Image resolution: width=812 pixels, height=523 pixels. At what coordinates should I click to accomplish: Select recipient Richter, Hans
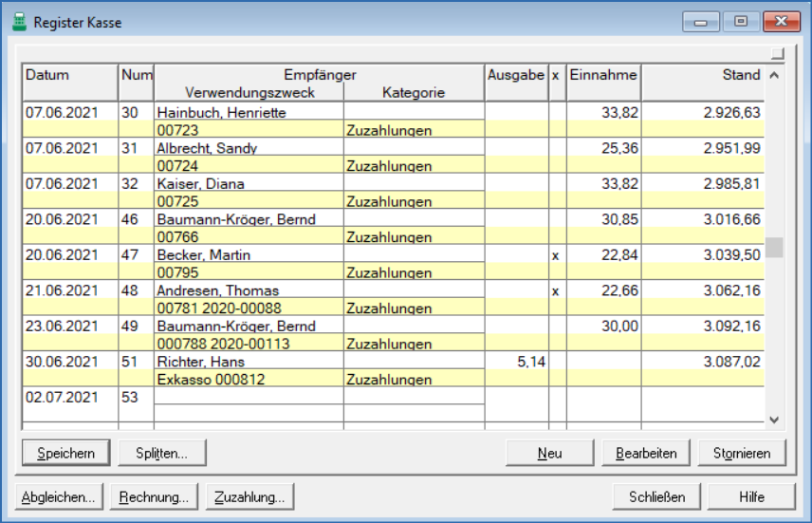click(x=249, y=362)
